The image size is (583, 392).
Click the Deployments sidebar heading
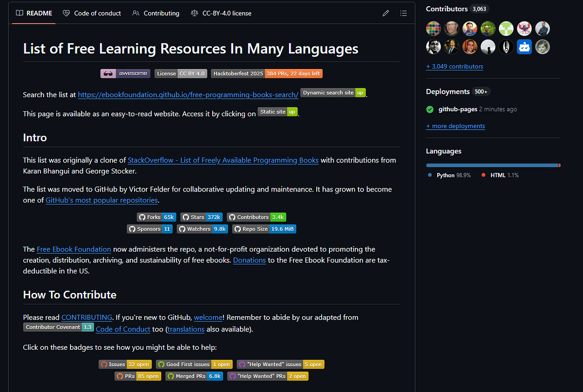pyautogui.click(x=448, y=91)
